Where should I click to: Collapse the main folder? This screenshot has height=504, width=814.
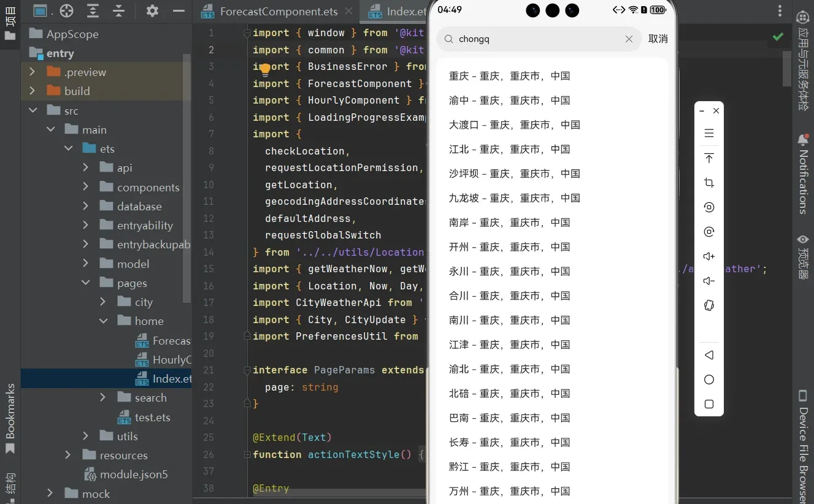50,129
